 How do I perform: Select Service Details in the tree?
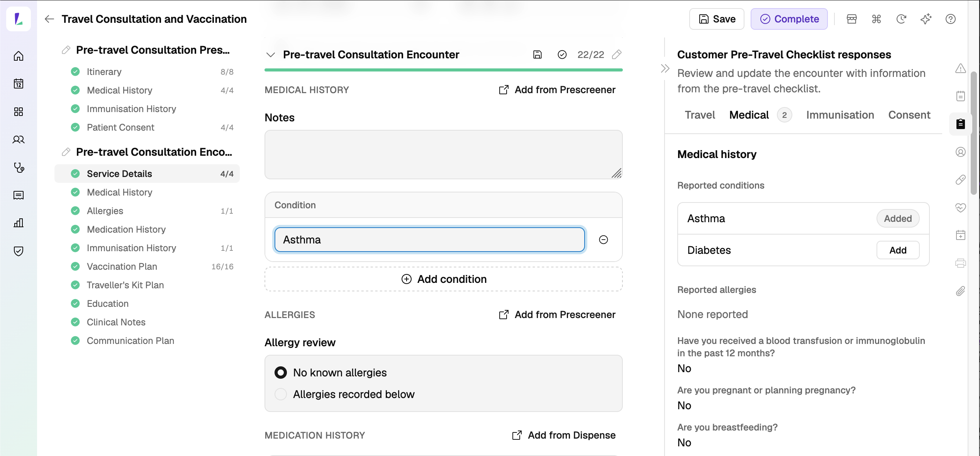pos(148,174)
